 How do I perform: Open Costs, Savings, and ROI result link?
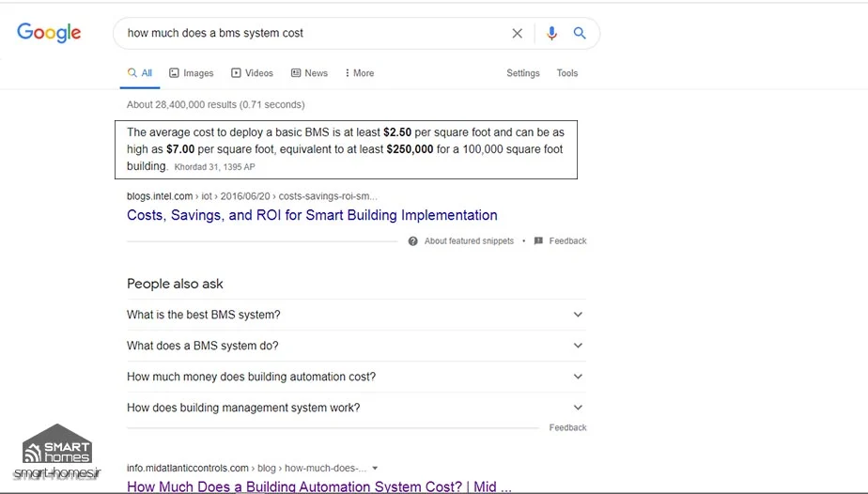tap(312, 215)
